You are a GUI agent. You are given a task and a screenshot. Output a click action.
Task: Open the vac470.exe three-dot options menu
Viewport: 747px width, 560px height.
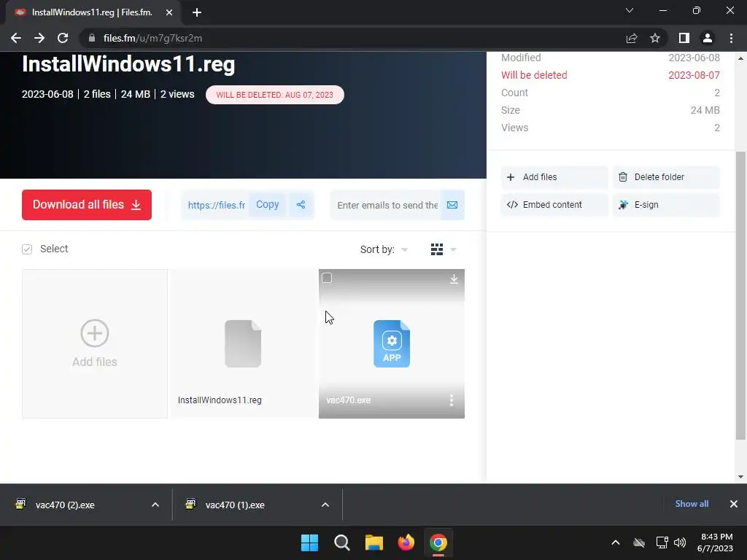pos(451,400)
